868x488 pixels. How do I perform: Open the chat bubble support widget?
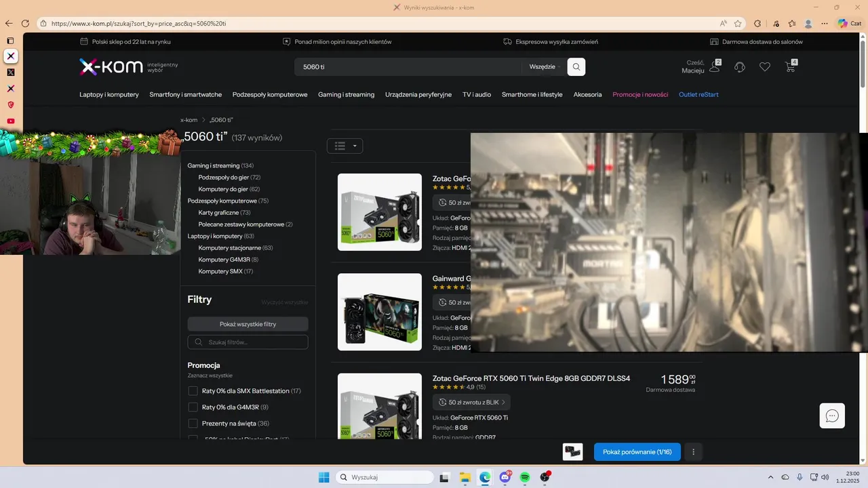coord(832,415)
